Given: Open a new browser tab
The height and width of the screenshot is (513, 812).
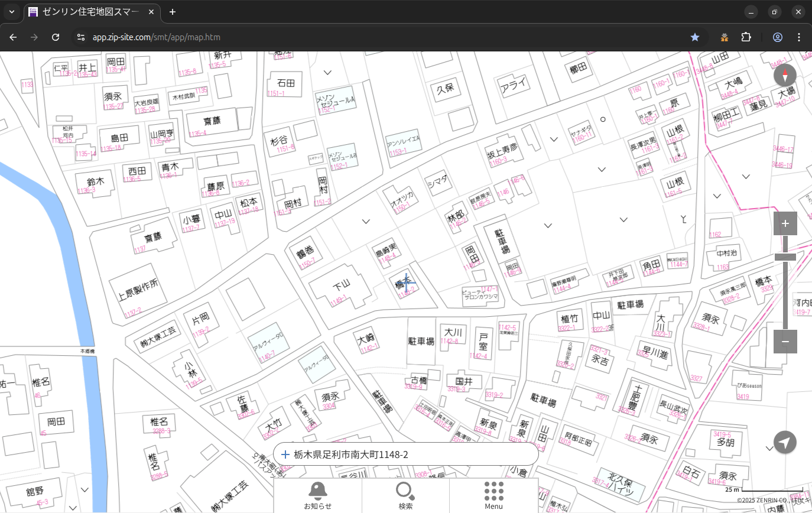Looking at the screenshot, I should [x=172, y=12].
